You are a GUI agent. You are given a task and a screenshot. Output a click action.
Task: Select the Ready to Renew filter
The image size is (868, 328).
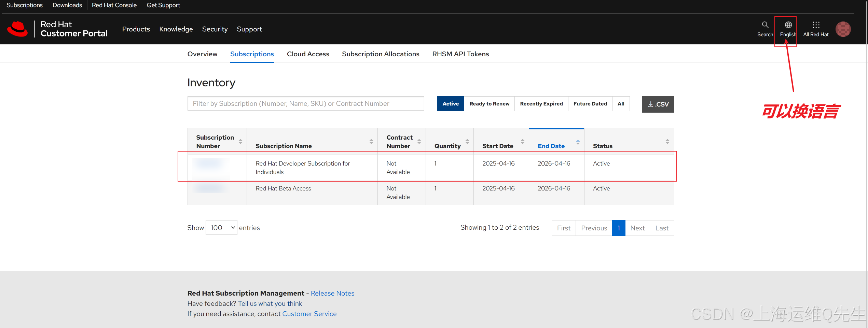point(489,104)
